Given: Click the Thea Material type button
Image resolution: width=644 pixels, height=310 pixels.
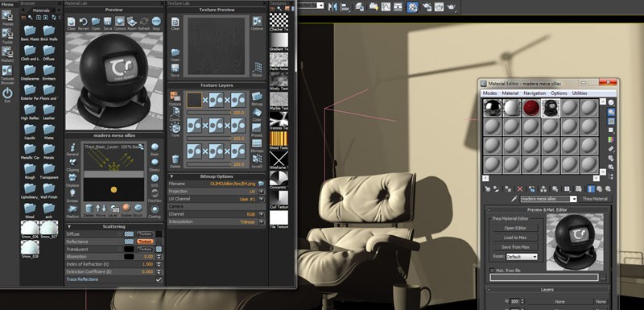Looking at the screenshot, I should click(595, 199).
